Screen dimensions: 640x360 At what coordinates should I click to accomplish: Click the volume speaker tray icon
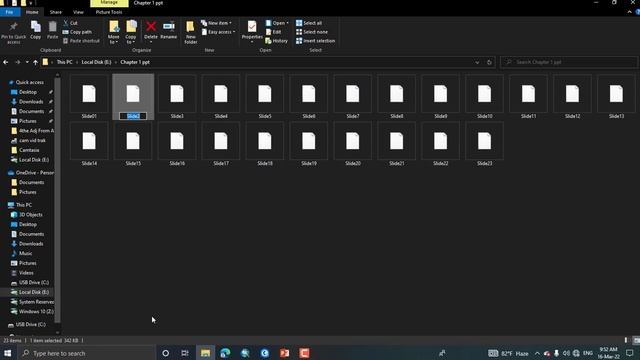click(566, 353)
